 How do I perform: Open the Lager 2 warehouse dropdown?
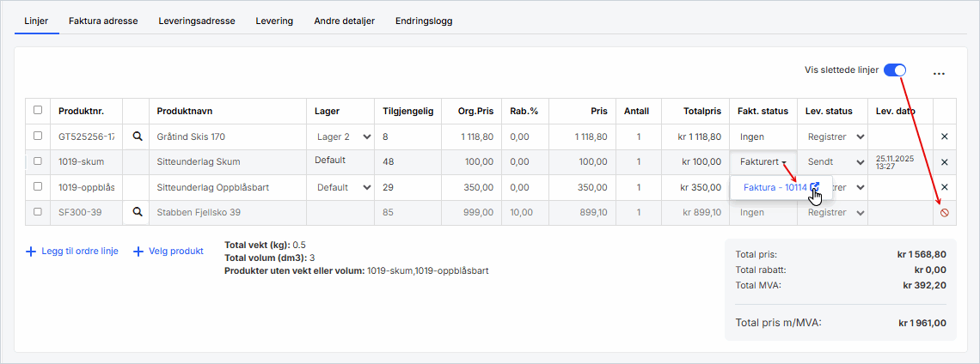click(x=343, y=136)
